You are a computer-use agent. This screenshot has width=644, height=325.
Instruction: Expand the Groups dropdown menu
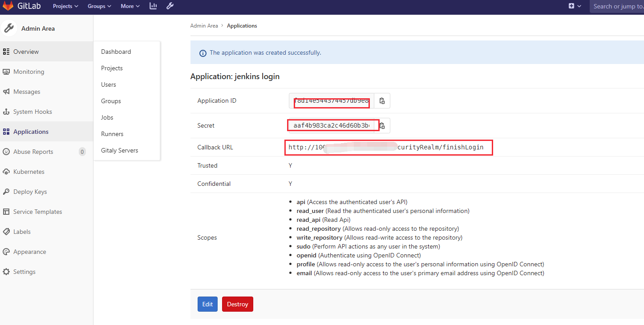pyautogui.click(x=99, y=6)
